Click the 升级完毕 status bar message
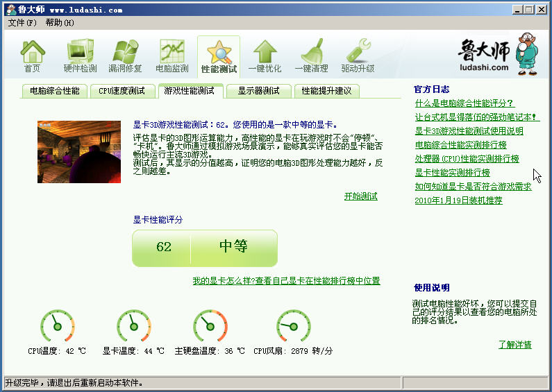Viewport: 552px width, 392px height. pyautogui.click(x=74, y=383)
